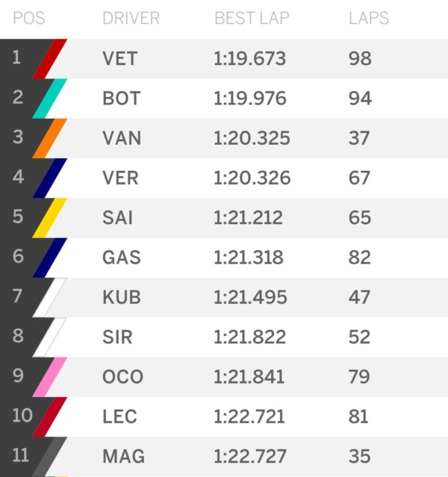Viewport: 448px width, 477px height.
Task: Sort by the DRIVER column header
Action: [131, 18]
